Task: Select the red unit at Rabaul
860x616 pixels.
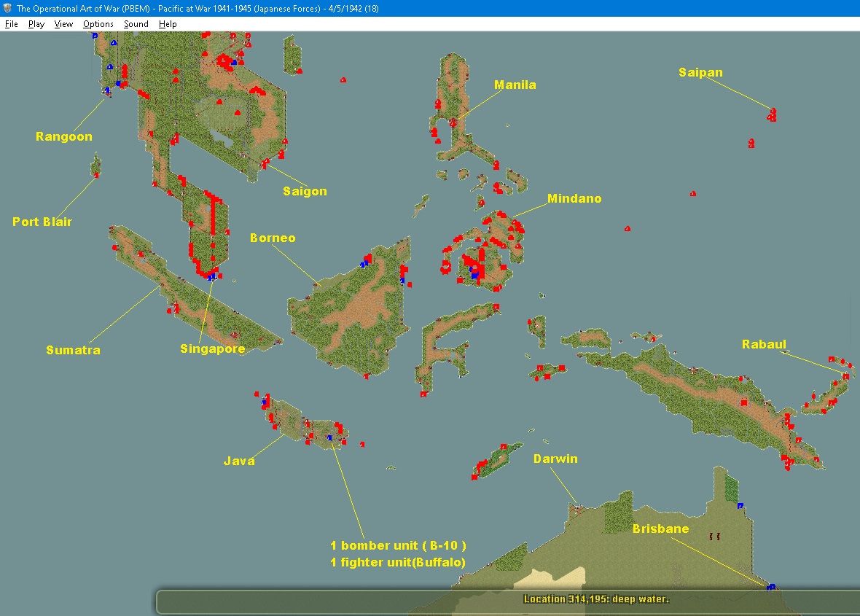Action: (845, 376)
